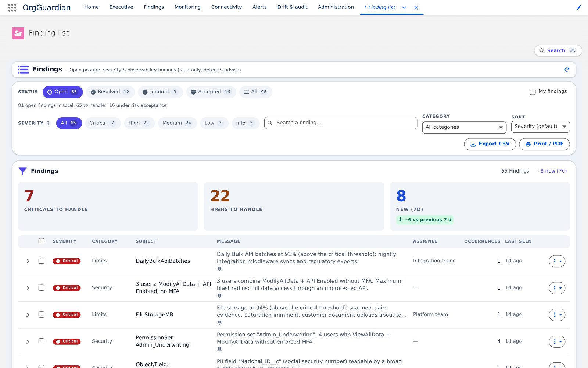The height and width of the screenshot is (368, 588).
Task: Click Print / PDF button
Action: coord(544,144)
